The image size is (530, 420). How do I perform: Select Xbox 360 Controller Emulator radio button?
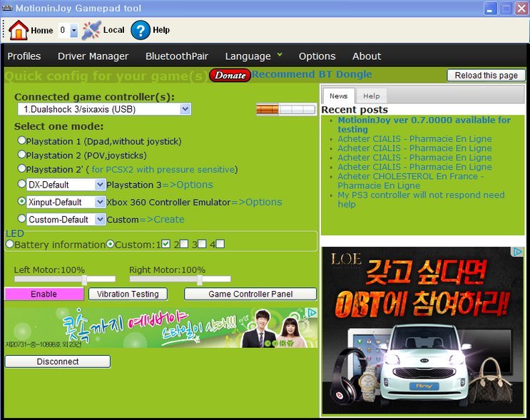(x=21, y=201)
